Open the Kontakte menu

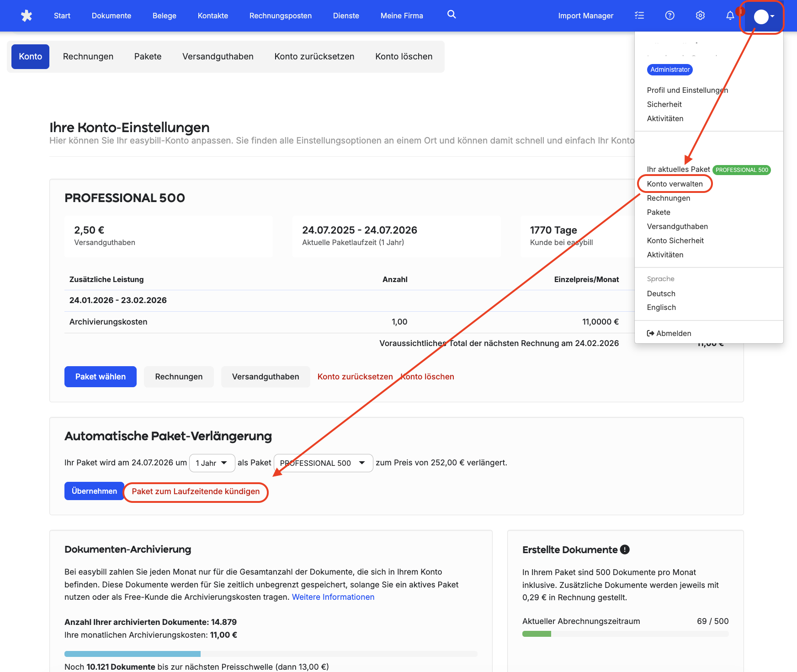(x=213, y=16)
